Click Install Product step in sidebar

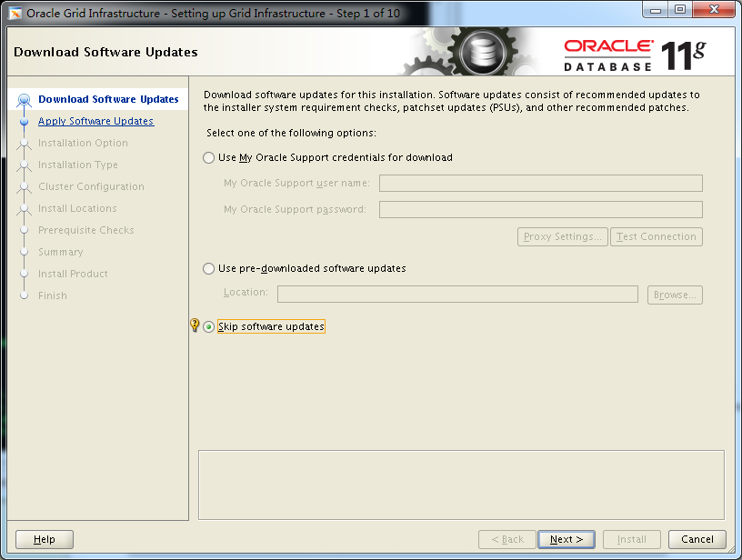point(73,274)
